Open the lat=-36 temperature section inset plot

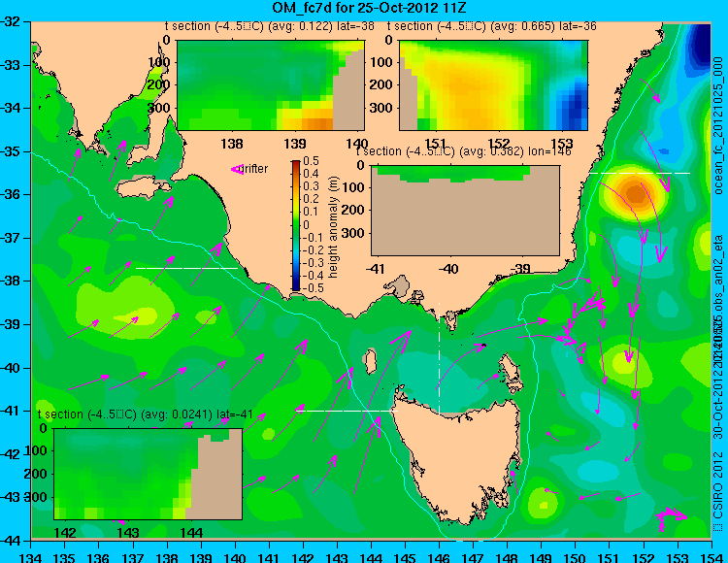[x=493, y=85]
